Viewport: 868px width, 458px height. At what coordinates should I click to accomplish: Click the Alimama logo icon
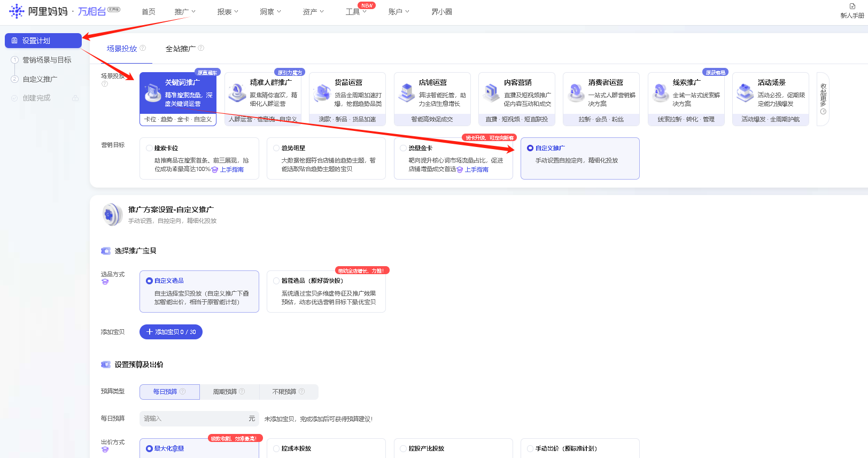point(17,11)
